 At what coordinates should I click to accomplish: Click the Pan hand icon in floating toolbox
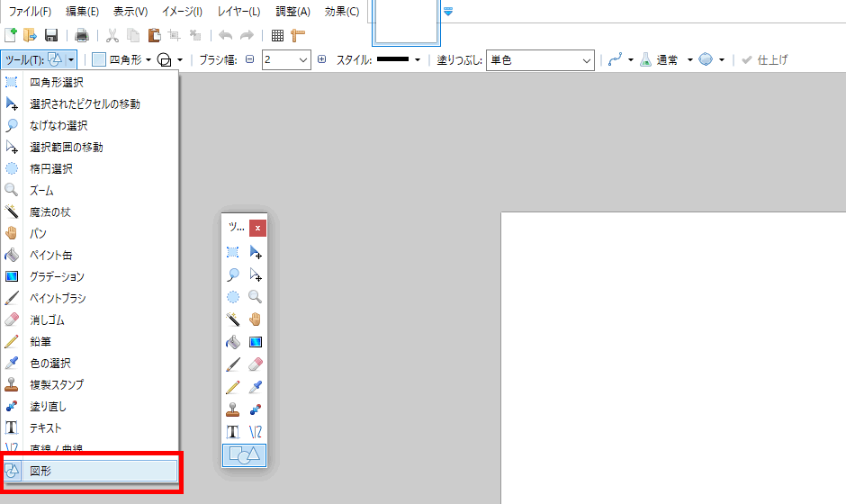255,319
